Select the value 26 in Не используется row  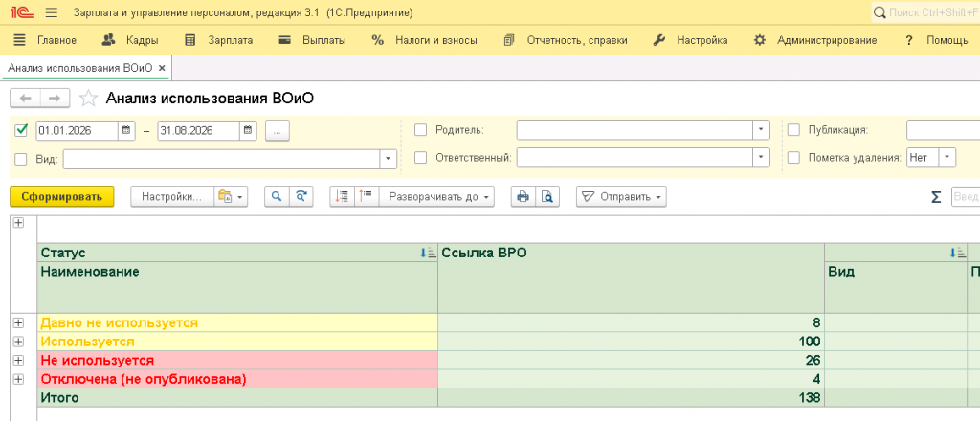(632, 361)
